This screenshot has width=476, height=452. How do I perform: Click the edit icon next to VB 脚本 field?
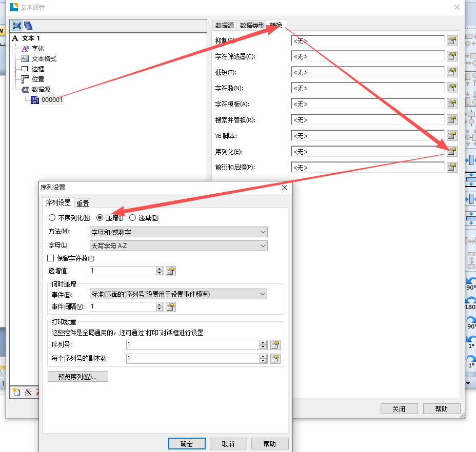[451, 136]
